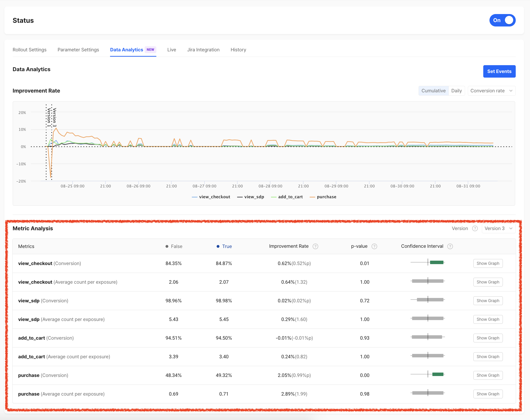This screenshot has width=530, height=420.
Task: Click the Conversion rate dropdown chevron
Action: [511, 91]
